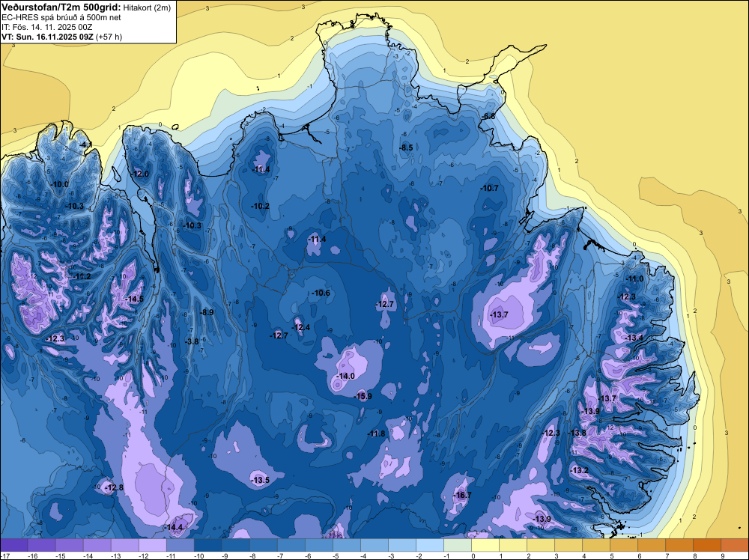Click the -14.5 temperature value

[x=134, y=299]
